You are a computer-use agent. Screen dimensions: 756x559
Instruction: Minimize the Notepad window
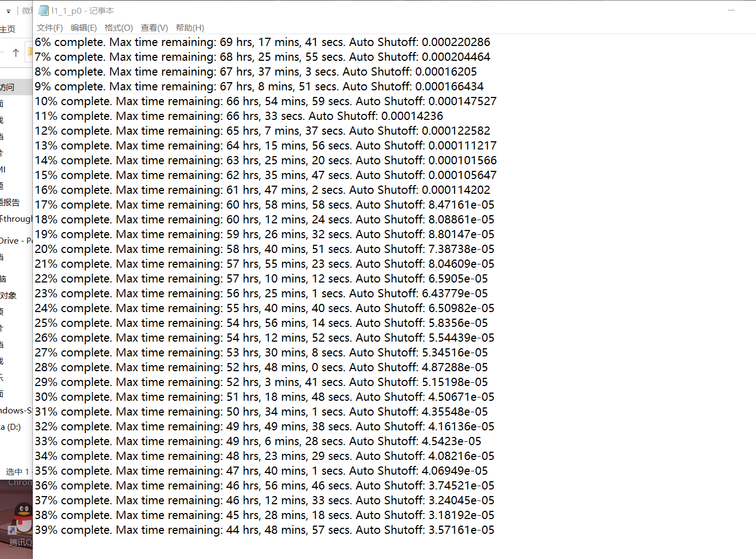coord(731,10)
